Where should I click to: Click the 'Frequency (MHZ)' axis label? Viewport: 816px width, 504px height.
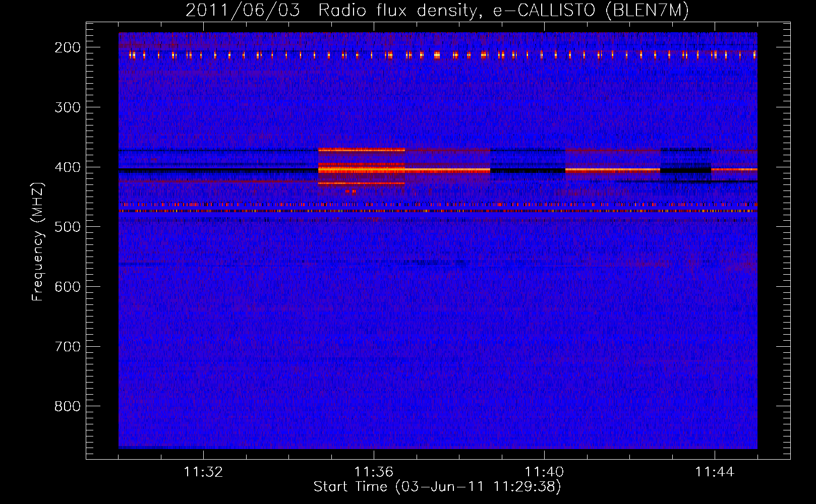coord(38,242)
